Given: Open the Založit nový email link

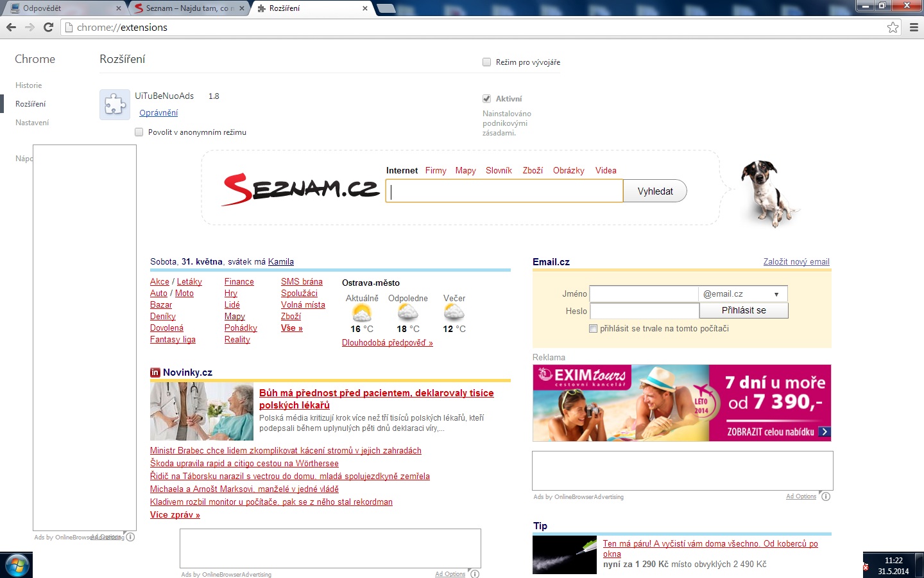Looking at the screenshot, I should coord(796,262).
